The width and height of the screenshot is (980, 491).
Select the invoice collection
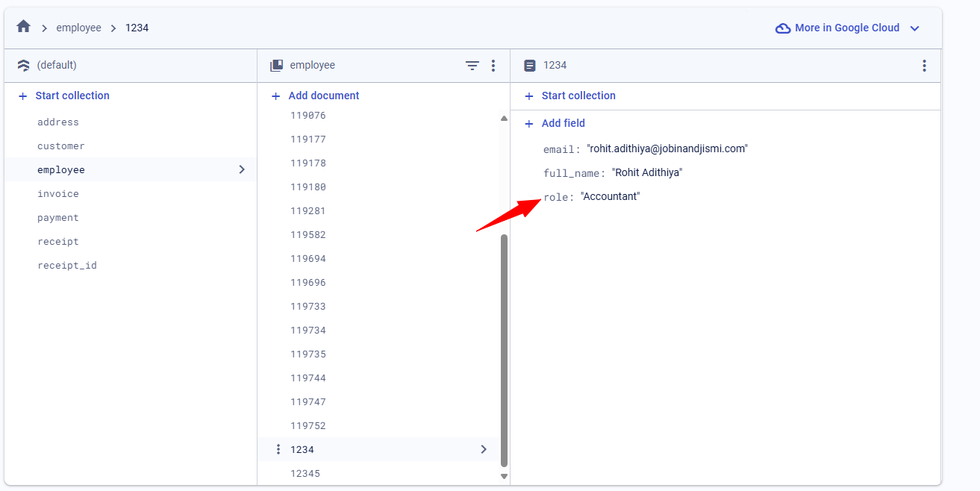pos(58,194)
